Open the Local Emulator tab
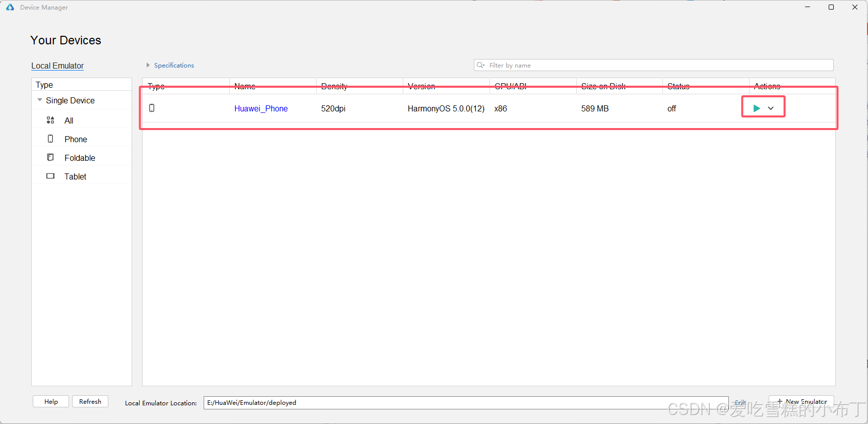The width and height of the screenshot is (868, 424). tap(57, 66)
